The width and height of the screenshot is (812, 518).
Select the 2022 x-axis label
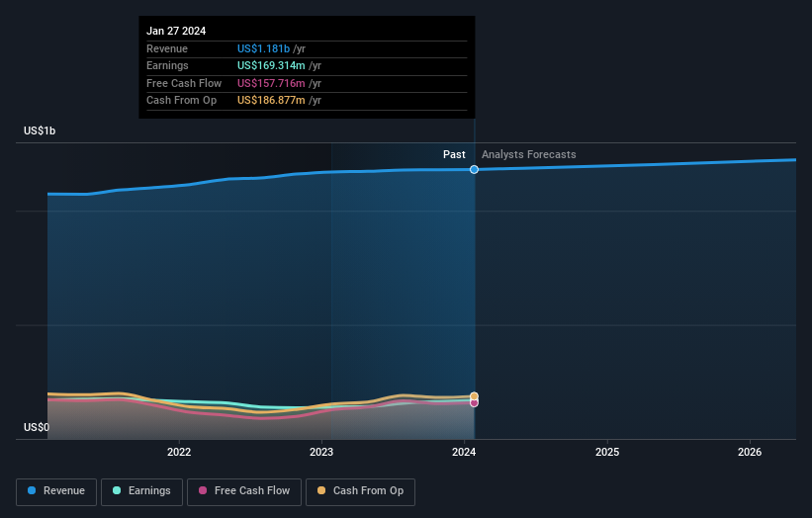179,452
